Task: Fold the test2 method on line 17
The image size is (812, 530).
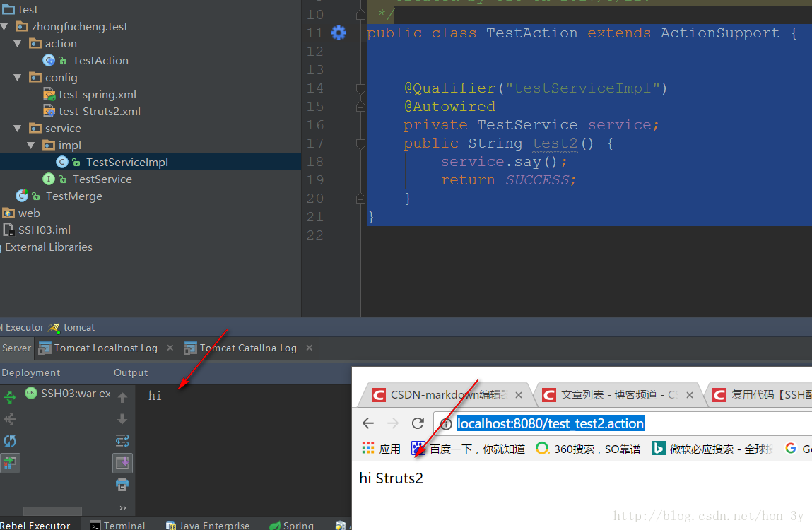Action: (361, 143)
